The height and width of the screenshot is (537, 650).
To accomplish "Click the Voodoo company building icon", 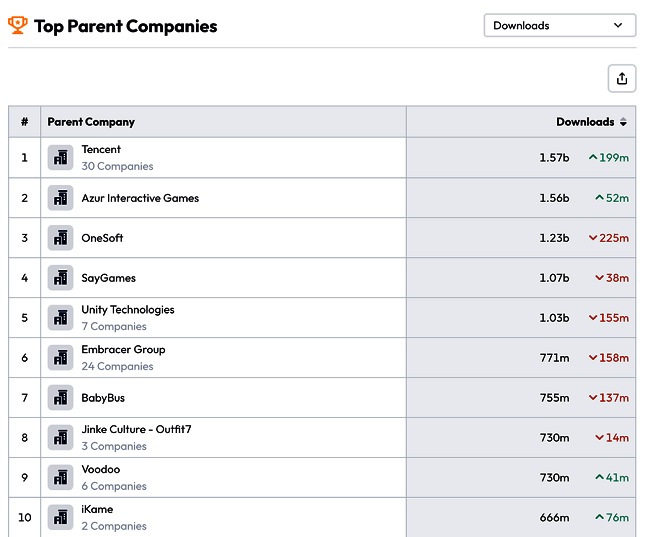I will 60,478.
